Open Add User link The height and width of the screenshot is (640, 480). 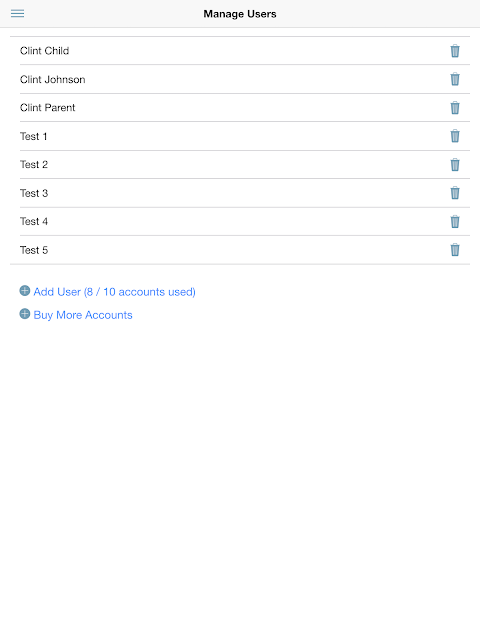114,292
